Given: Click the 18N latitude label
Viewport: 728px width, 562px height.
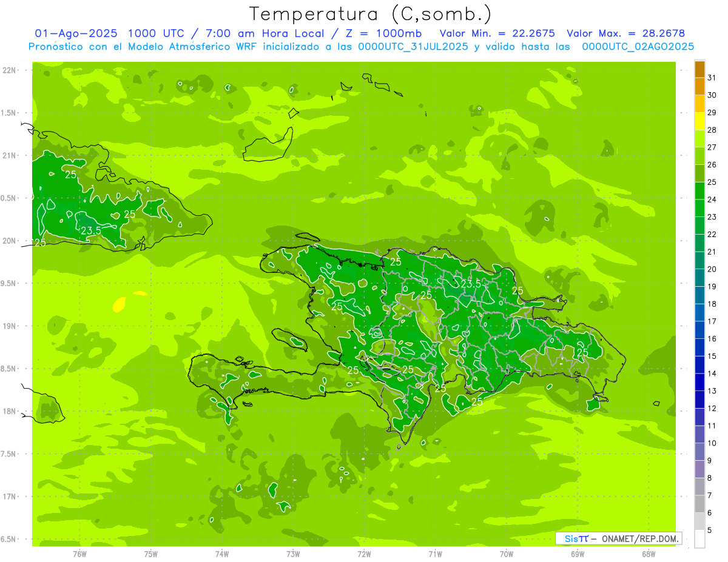Looking at the screenshot, I should (9, 411).
